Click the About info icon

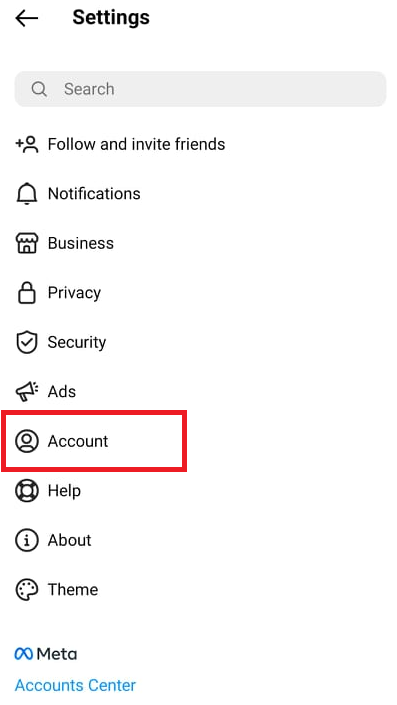(x=27, y=540)
